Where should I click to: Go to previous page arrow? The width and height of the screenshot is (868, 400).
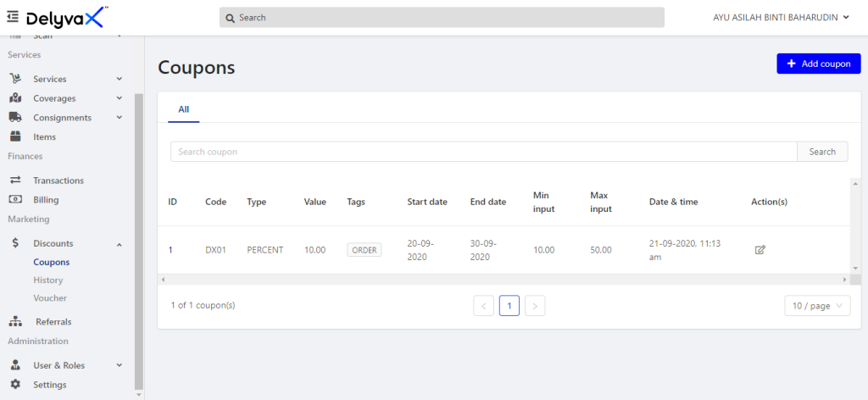483,305
